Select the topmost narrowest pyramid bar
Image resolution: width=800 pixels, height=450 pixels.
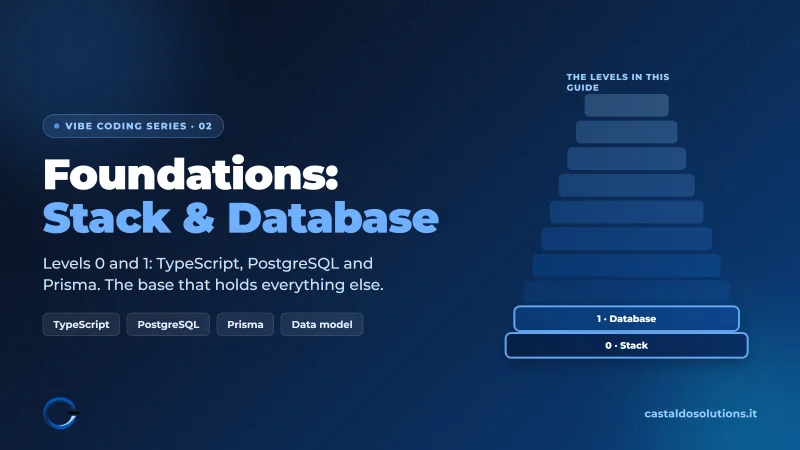[x=627, y=106]
